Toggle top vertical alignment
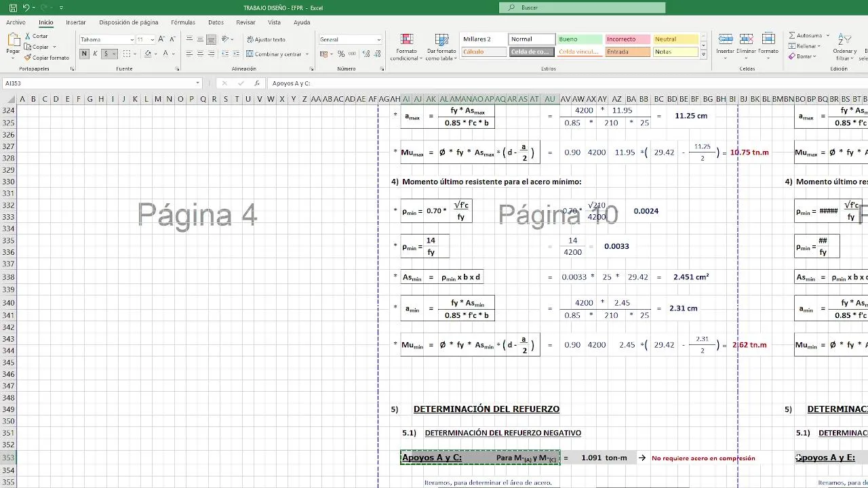Screen dimensions: 868x488 [189, 39]
